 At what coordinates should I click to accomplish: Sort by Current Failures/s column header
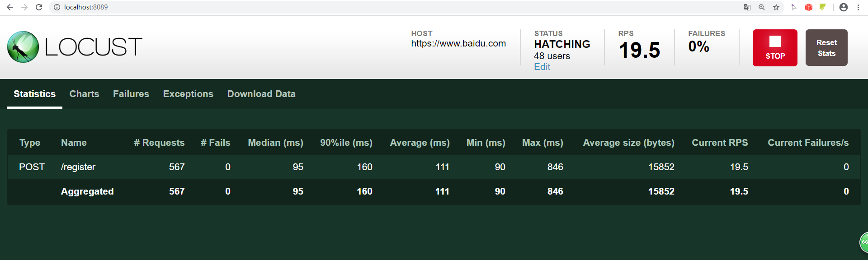click(x=808, y=143)
